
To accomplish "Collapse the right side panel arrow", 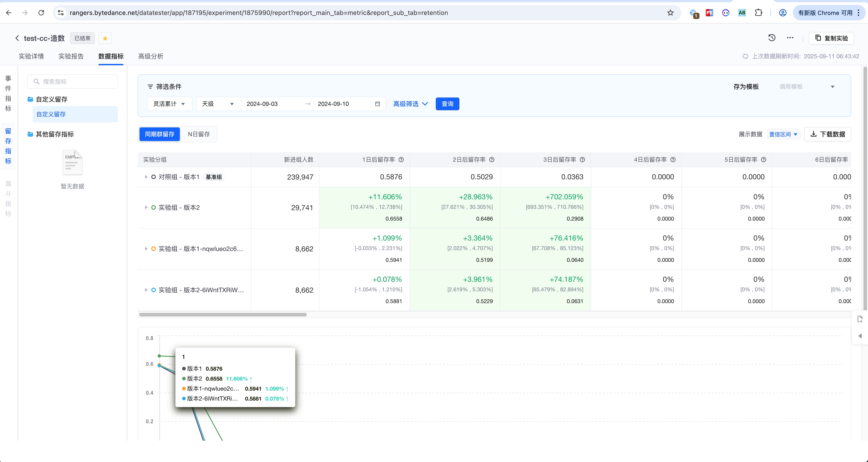I will [x=860, y=336].
